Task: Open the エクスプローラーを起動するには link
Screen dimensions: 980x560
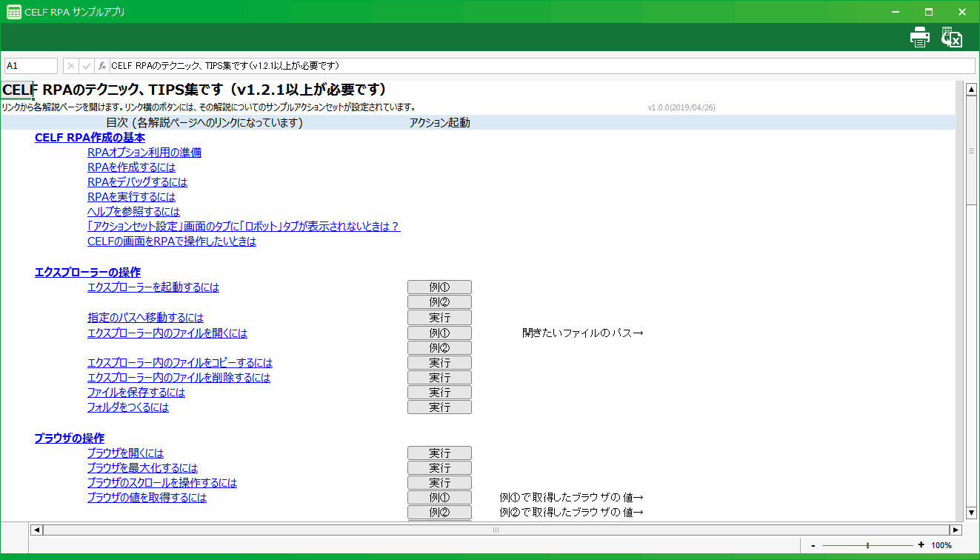Action: 153,287
